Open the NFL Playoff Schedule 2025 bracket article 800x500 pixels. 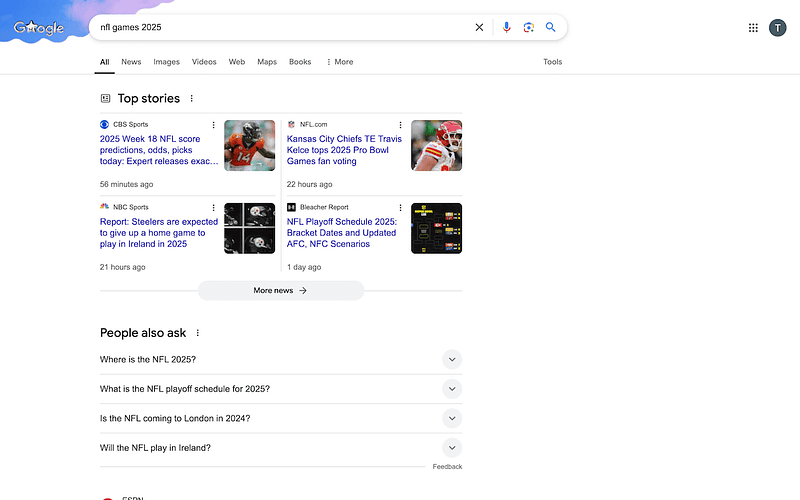pos(342,233)
